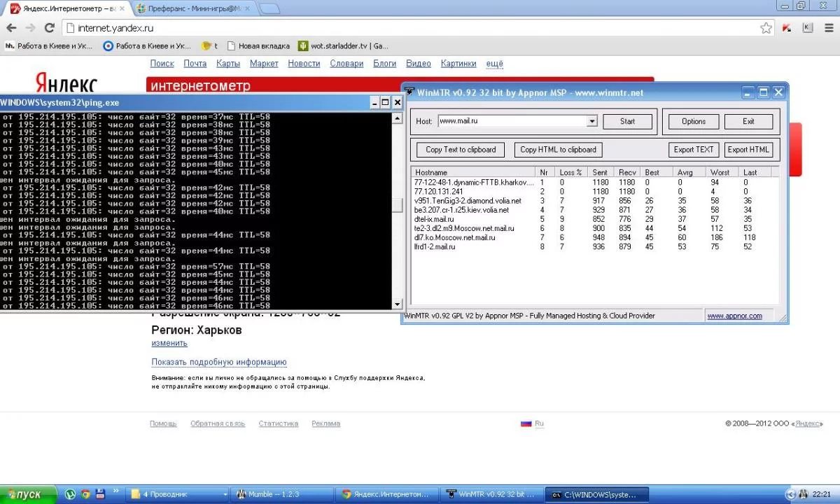Show hidden system tray icons
The image size is (840, 504).
(790, 494)
